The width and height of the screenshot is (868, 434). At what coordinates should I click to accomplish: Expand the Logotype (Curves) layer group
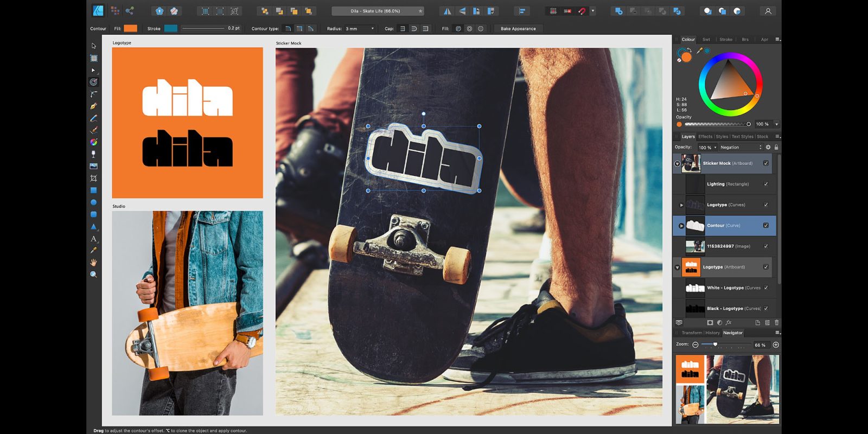click(681, 205)
